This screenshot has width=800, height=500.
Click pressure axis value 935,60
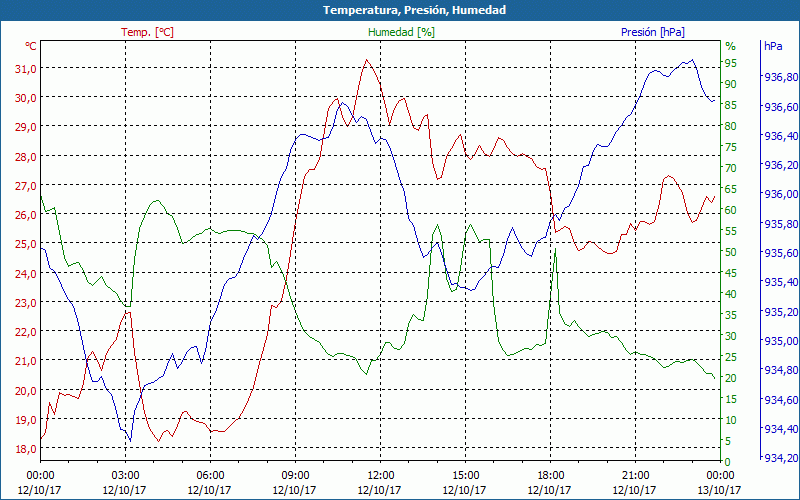781,253
